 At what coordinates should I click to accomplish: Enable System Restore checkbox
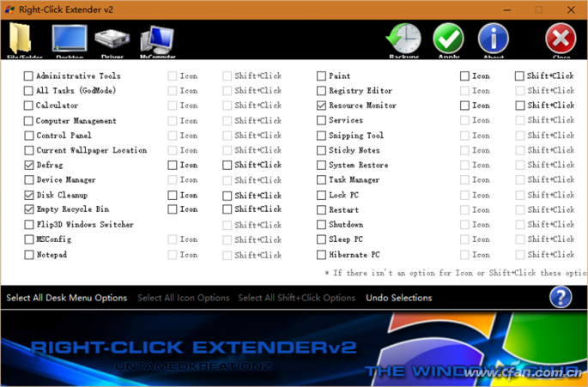(x=321, y=165)
